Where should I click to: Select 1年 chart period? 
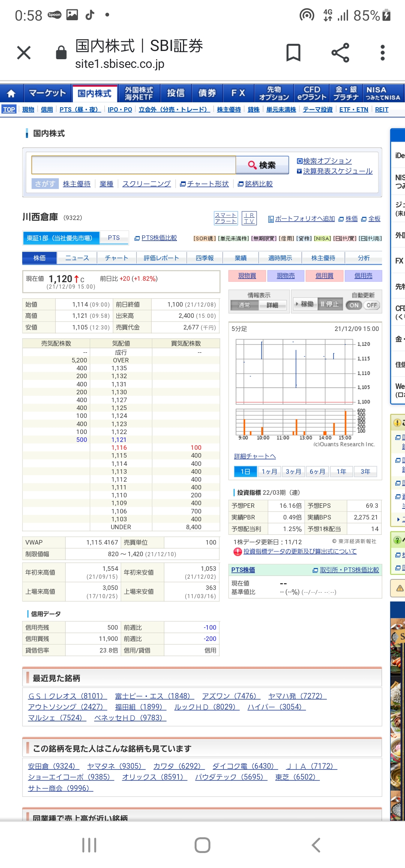341,471
